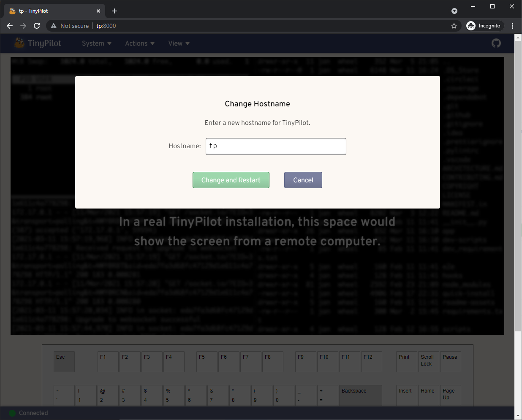
Task: Click the 3 / # virtual key
Action: click(130, 396)
